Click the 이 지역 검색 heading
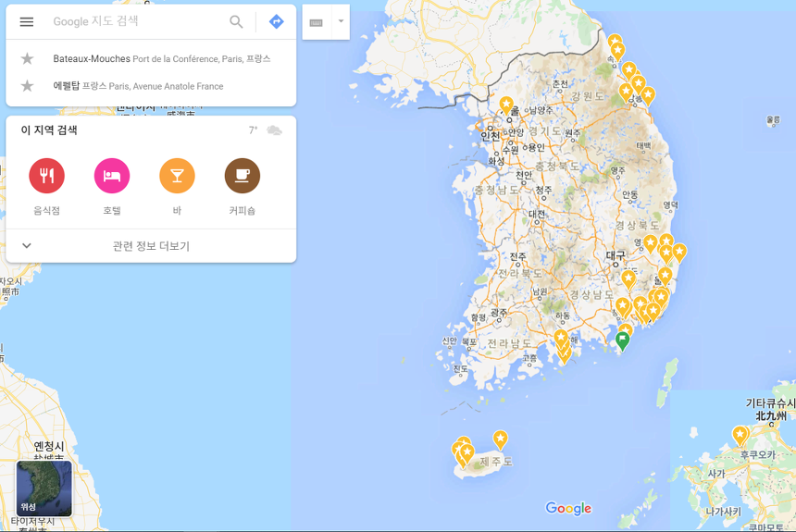Image resolution: width=796 pixels, height=532 pixels. tap(49, 130)
